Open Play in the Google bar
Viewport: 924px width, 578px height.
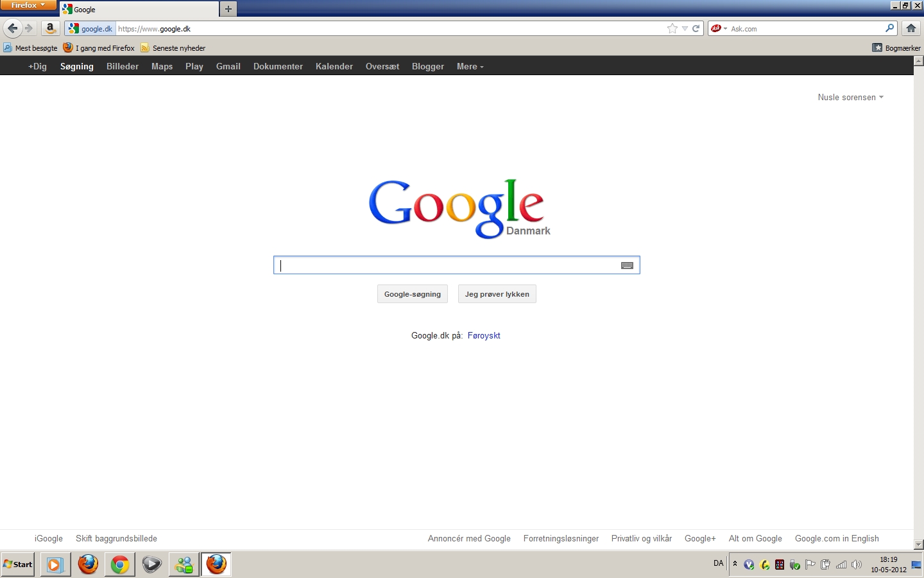194,66
